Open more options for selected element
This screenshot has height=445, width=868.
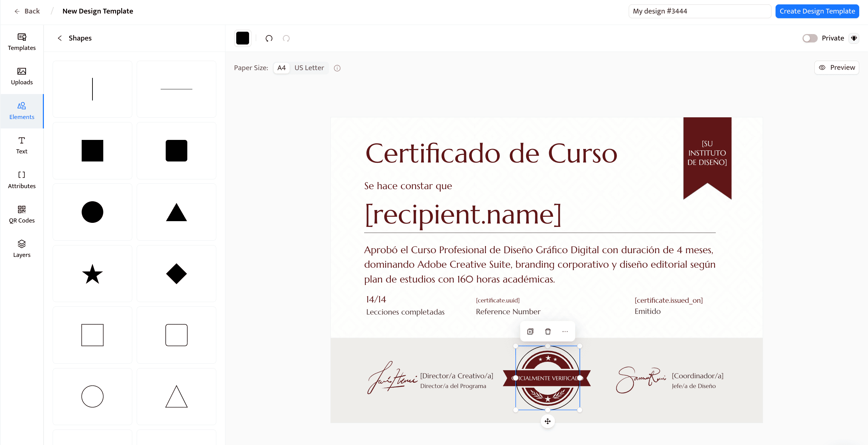point(565,331)
